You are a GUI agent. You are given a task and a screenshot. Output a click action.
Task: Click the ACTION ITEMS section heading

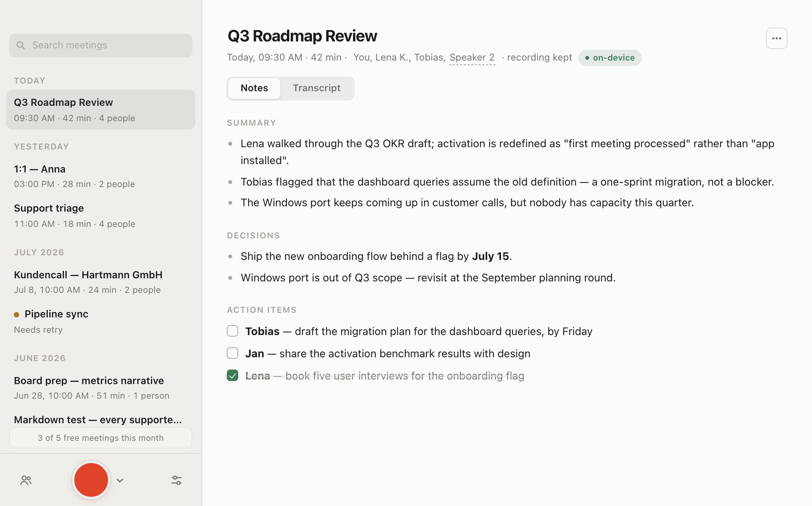tap(262, 310)
